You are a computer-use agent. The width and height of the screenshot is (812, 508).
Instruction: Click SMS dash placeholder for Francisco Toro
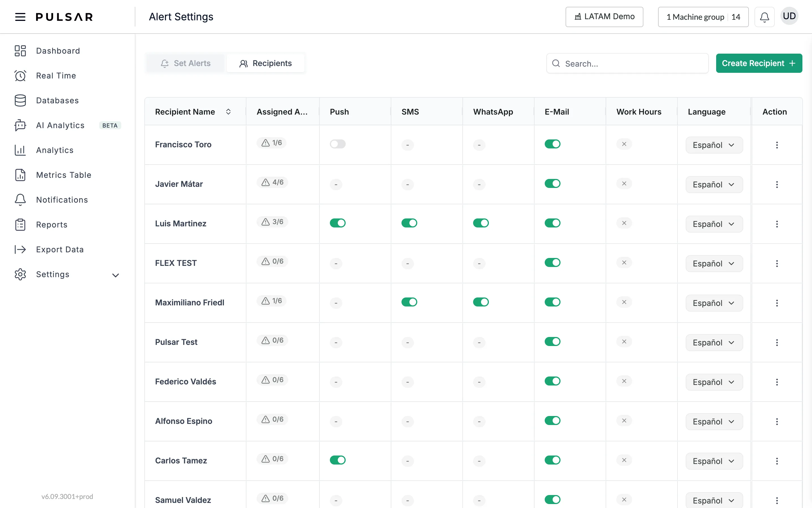tap(407, 145)
